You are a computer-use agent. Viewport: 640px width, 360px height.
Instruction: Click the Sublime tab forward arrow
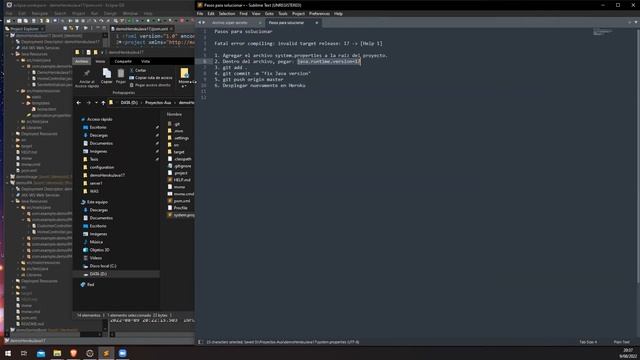[204, 23]
